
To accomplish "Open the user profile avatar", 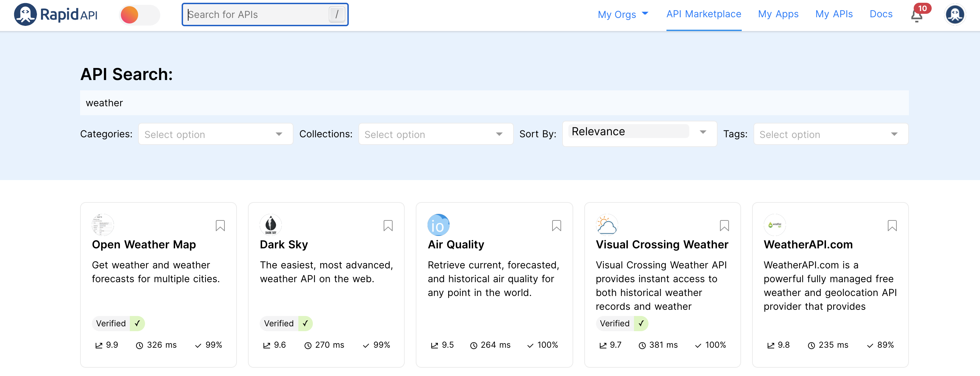I will 954,14.
